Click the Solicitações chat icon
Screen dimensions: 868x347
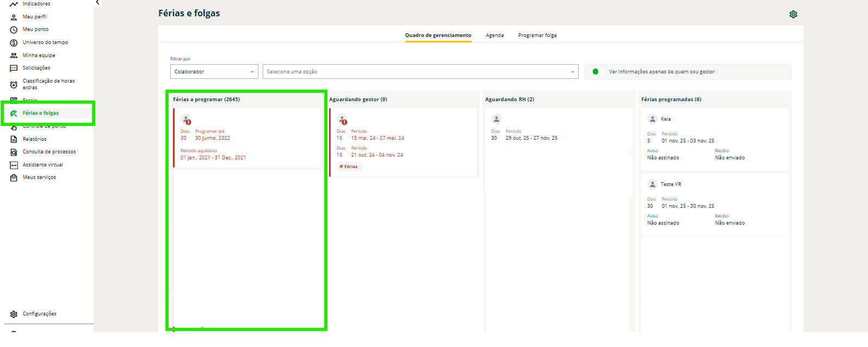[14, 68]
